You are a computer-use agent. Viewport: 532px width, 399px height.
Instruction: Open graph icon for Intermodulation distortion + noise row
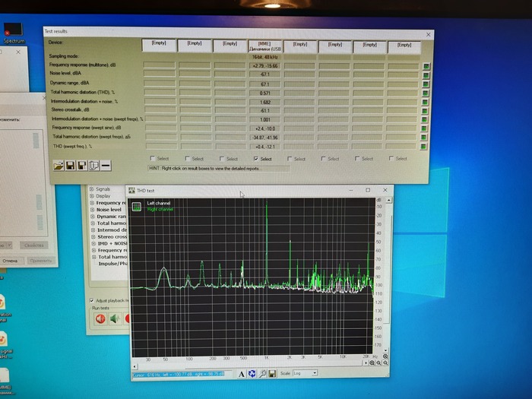425,102
